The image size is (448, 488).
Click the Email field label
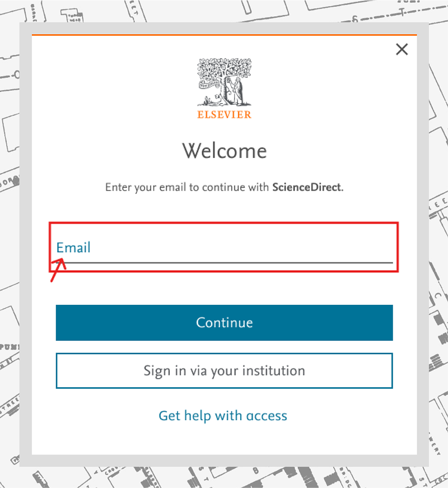[x=73, y=248]
